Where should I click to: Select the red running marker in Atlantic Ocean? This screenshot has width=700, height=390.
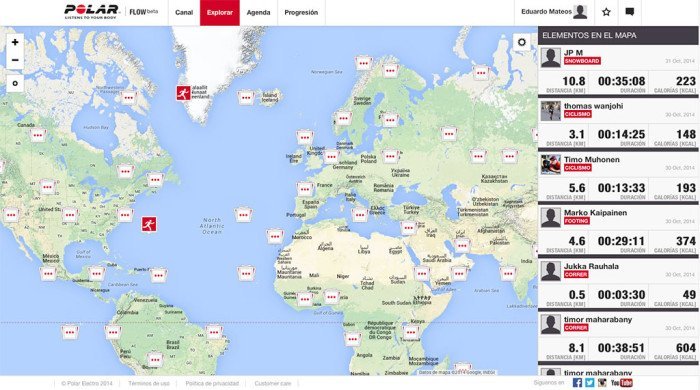(149, 224)
